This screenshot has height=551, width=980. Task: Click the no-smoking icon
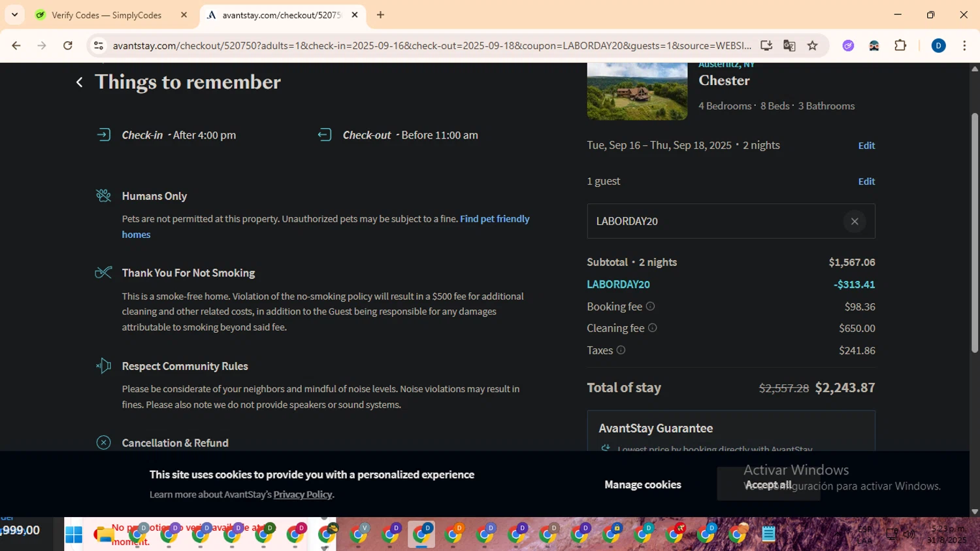click(x=103, y=273)
